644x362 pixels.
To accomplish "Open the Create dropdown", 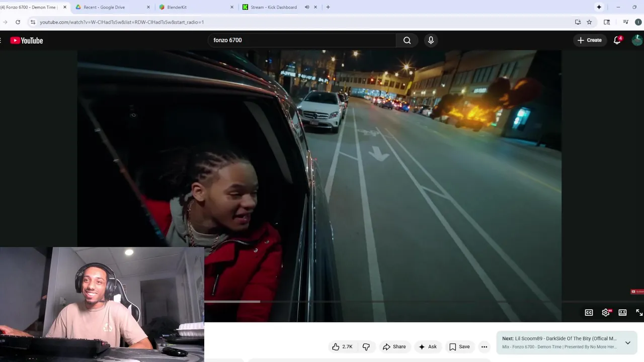I will click(x=589, y=40).
